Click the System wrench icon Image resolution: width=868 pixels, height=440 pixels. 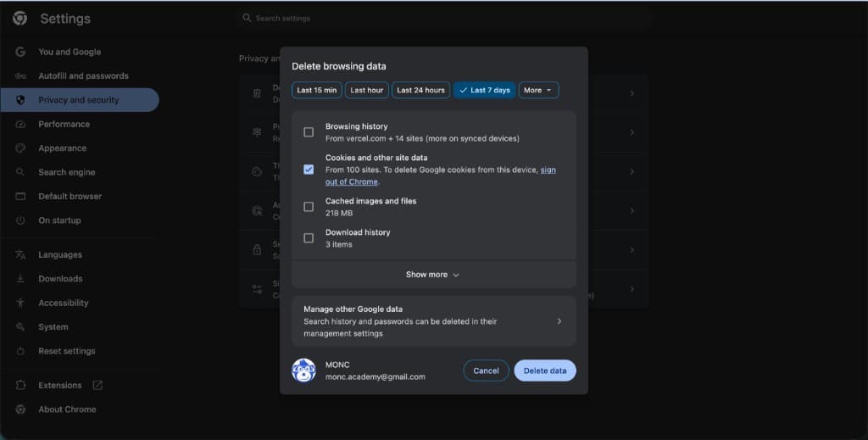click(x=20, y=327)
